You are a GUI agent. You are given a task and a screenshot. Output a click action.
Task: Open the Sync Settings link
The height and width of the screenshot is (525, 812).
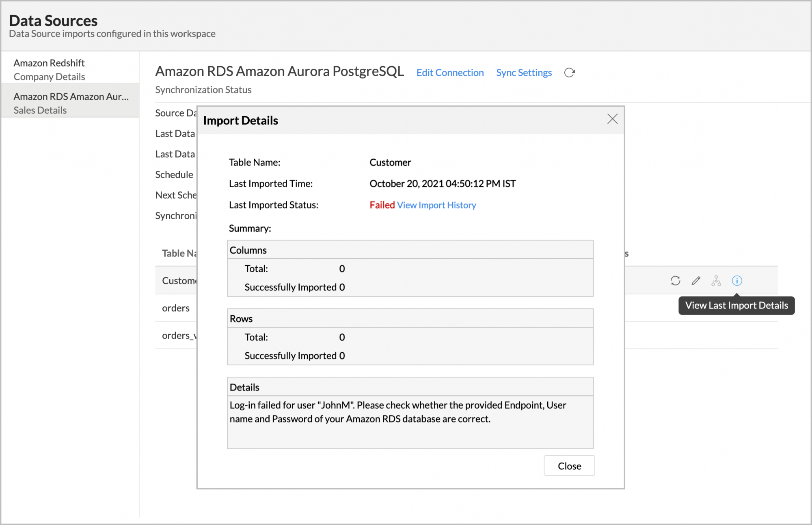pos(524,73)
